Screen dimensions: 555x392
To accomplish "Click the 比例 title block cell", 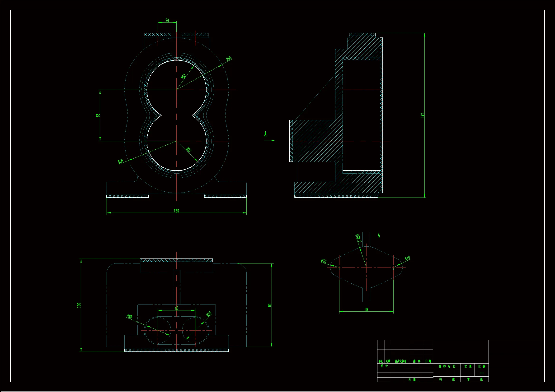I will tap(482, 366).
